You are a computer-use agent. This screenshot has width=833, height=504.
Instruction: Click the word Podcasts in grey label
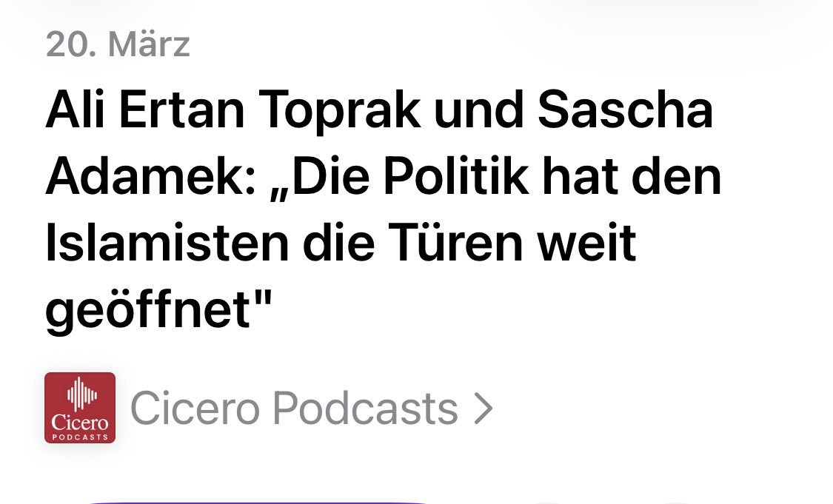coord(365,409)
